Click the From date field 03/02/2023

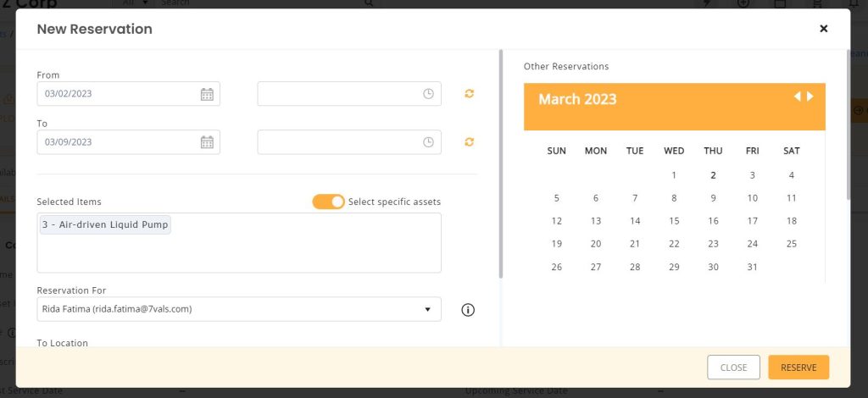coord(129,94)
